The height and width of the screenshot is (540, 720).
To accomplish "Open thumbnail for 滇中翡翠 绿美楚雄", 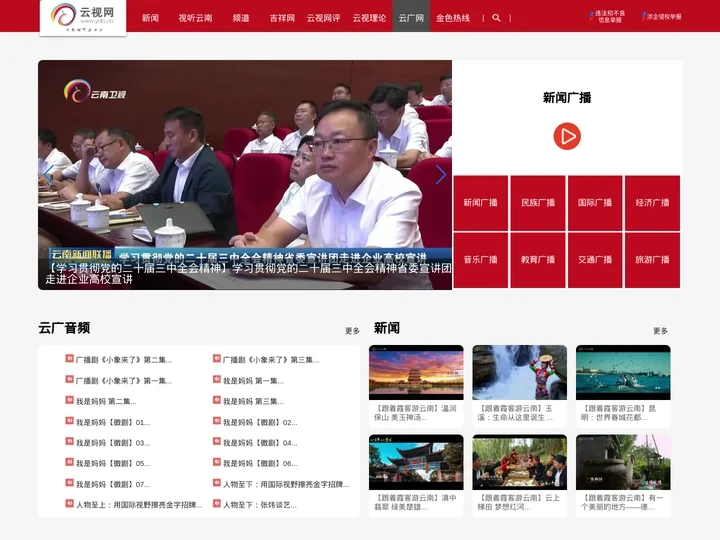I will (416, 462).
